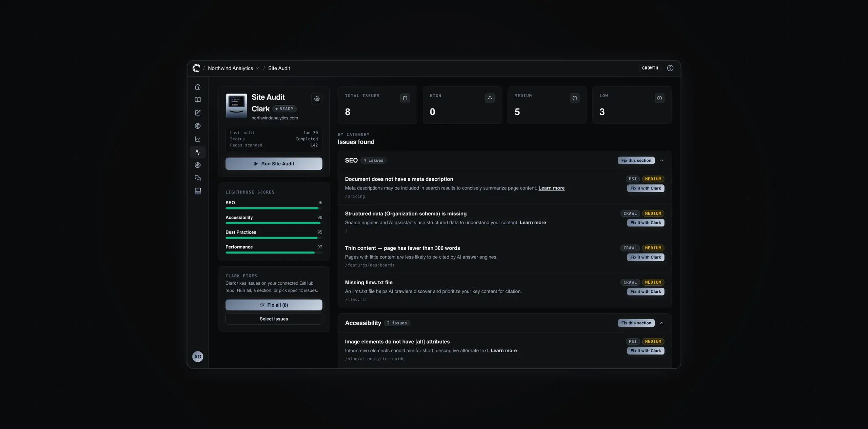This screenshot has width=868, height=429.
Task: Open the home icon in the sidebar
Action: tap(198, 87)
